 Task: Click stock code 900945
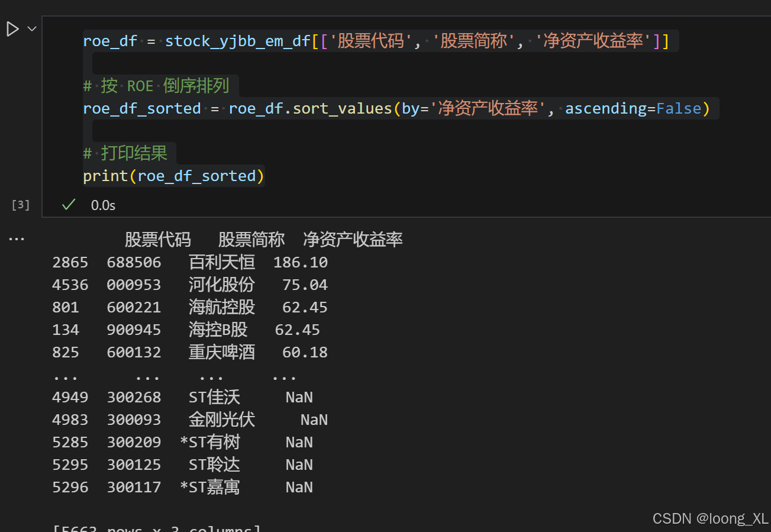(134, 330)
